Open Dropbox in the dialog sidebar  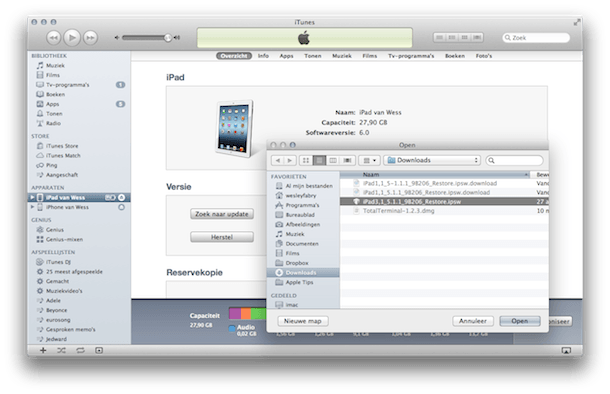click(x=296, y=263)
